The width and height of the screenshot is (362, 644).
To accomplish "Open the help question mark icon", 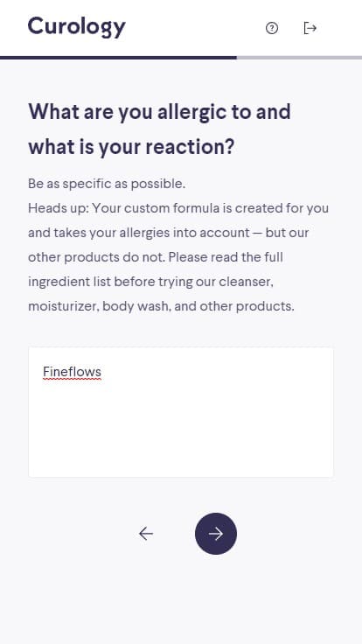I will 272,28.
